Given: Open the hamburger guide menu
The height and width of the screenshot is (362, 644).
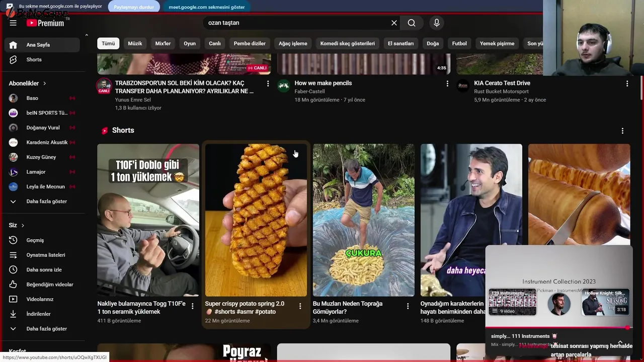Looking at the screenshot, I should click(13, 23).
